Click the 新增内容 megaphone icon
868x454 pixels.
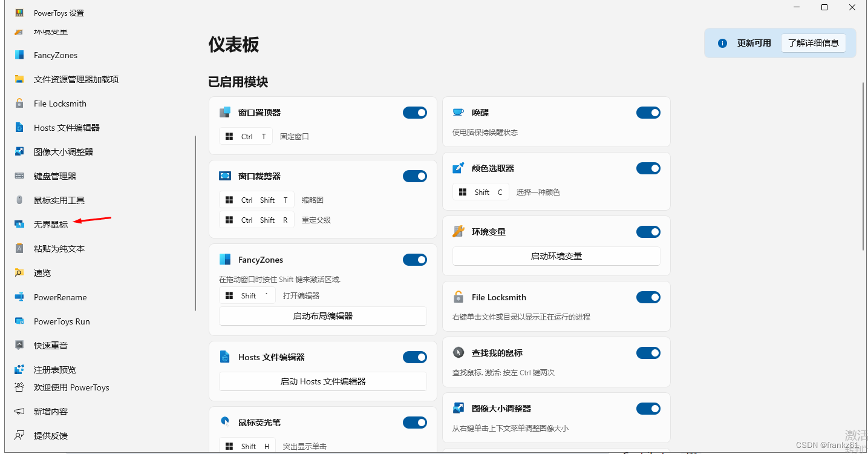[x=19, y=412]
